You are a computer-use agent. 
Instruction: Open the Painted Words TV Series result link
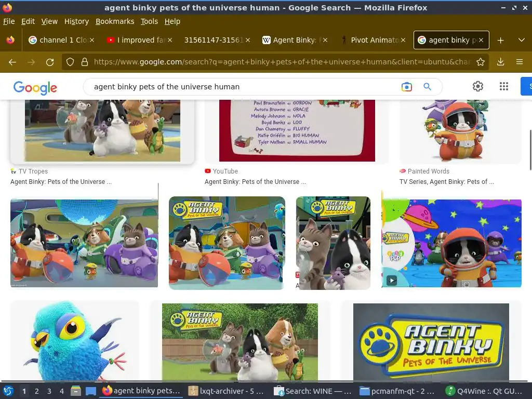(x=446, y=181)
